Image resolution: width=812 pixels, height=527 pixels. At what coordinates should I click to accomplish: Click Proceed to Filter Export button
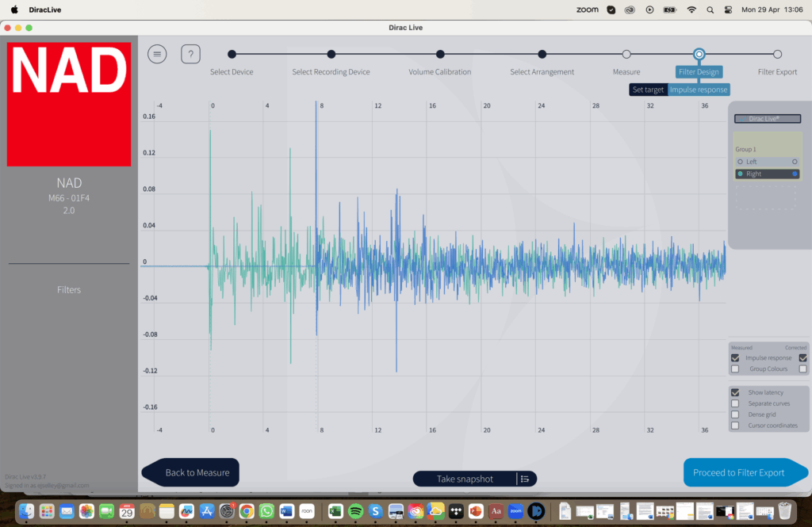[x=738, y=472]
